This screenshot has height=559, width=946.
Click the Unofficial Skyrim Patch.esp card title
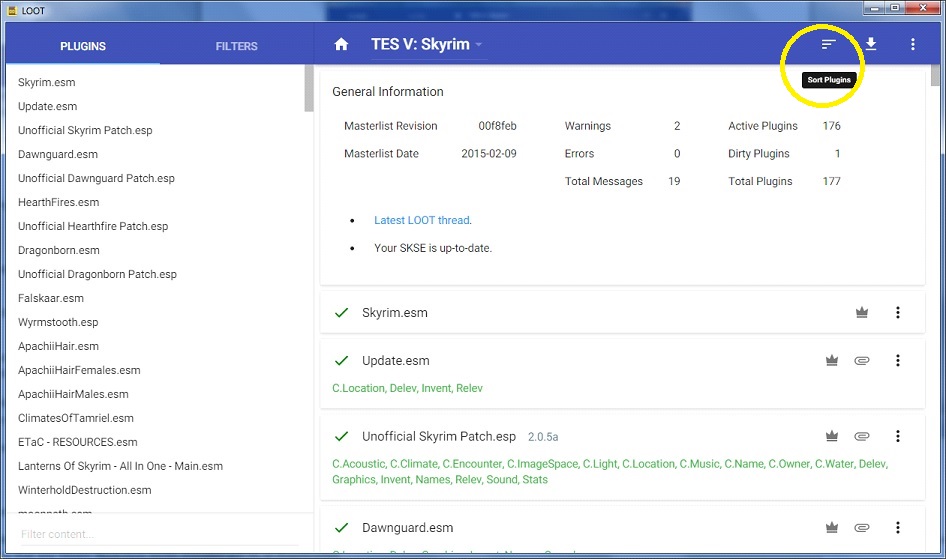coord(439,436)
